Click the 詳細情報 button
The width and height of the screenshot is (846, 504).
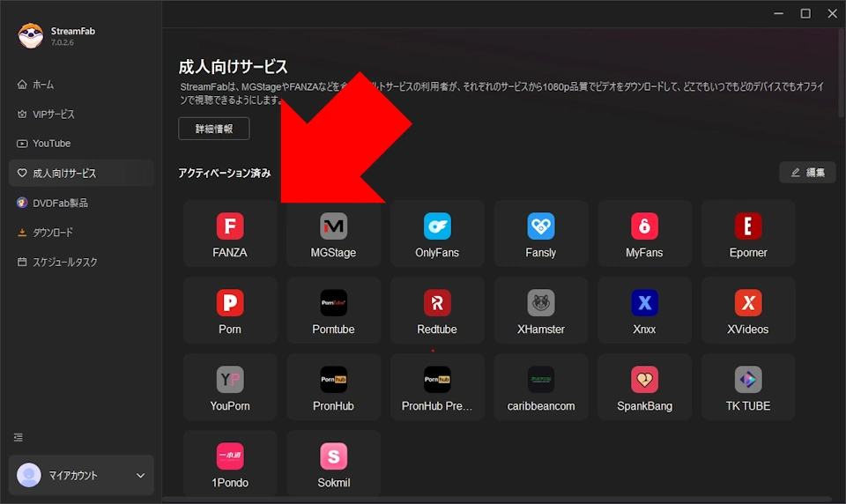pyautogui.click(x=213, y=129)
